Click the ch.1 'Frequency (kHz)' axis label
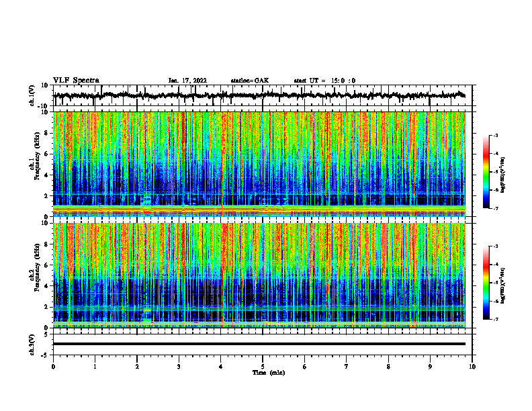Screen dimensions: 532x411 pos(37,156)
